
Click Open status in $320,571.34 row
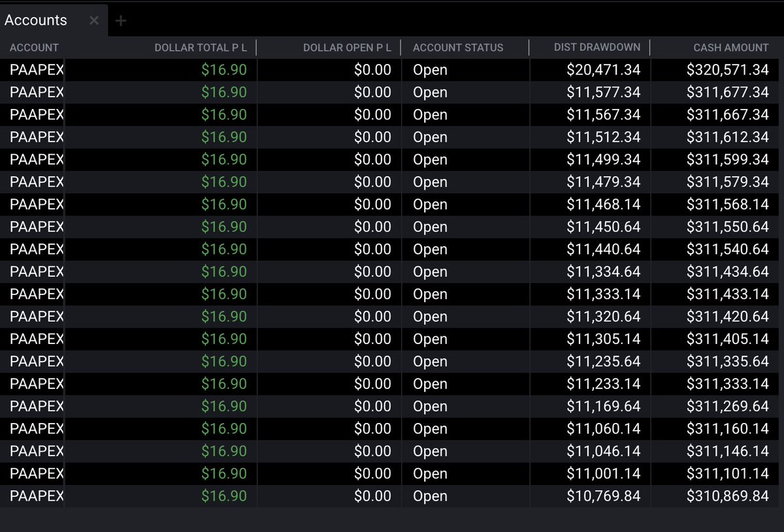[430, 70]
